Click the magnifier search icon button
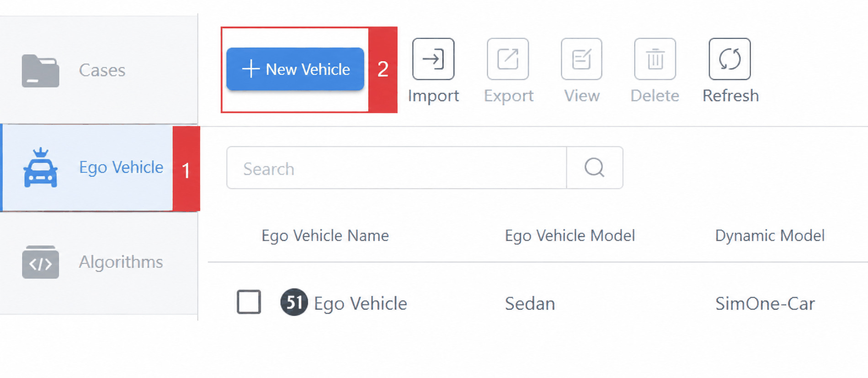 click(x=595, y=168)
